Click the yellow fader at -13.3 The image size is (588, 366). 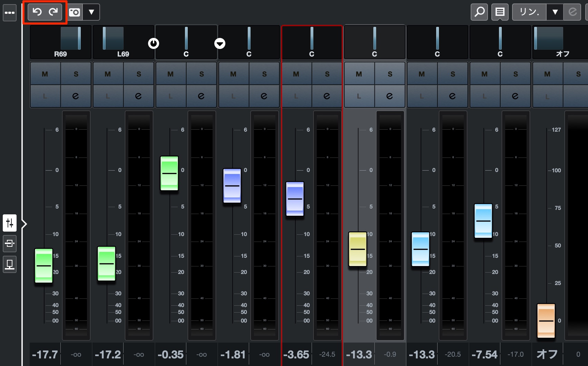358,249
